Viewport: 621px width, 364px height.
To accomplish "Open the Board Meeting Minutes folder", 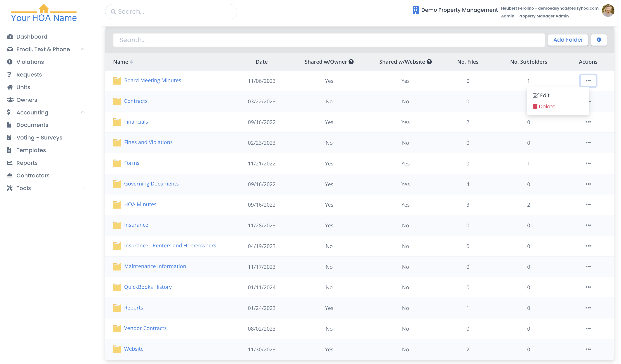I will tap(152, 80).
